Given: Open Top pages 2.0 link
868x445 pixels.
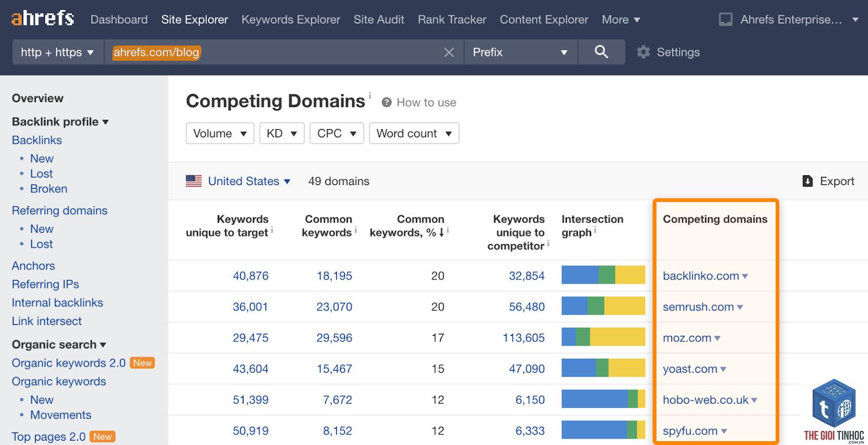Looking at the screenshot, I should (x=49, y=437).
